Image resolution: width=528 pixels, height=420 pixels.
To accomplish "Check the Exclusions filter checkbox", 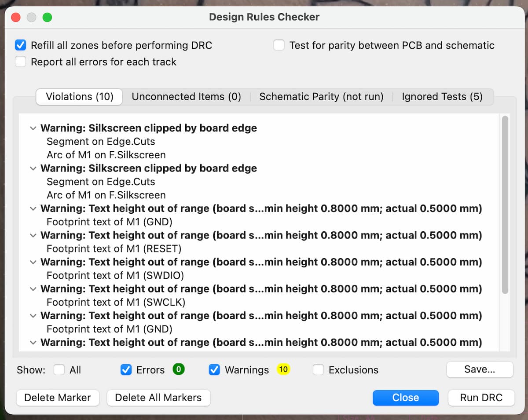I will coord(318,370).
